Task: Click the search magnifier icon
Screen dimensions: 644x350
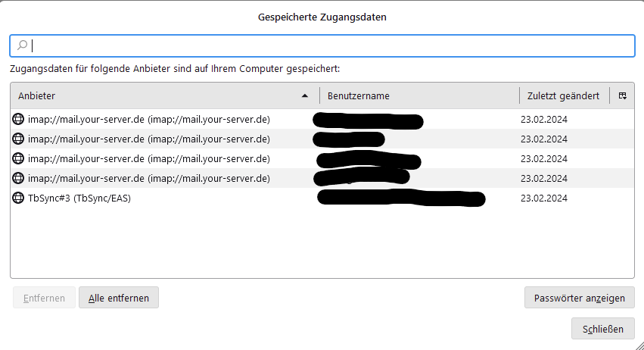Action: point(22,45)
